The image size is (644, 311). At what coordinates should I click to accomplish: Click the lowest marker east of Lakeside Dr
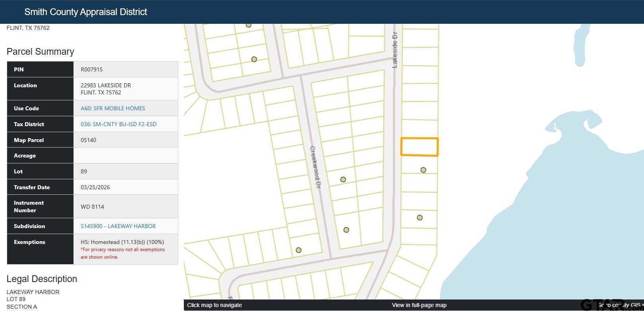[x=420, y=217]
